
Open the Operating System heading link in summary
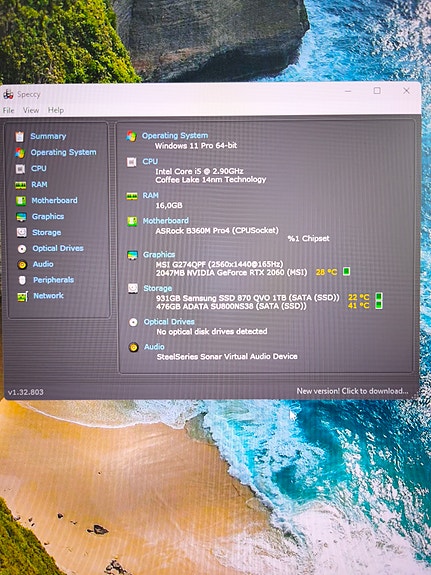(x=175, y=136)
